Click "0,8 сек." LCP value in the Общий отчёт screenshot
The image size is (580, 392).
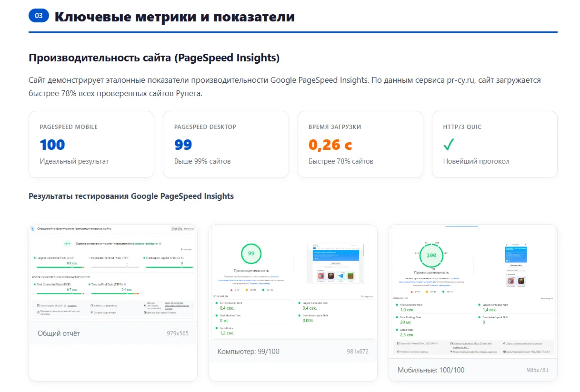(x=72, y=263)
